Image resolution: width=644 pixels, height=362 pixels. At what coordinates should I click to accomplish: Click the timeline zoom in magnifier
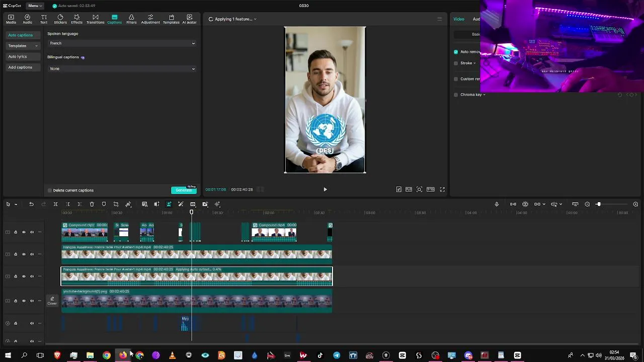[x=635, y=204]
